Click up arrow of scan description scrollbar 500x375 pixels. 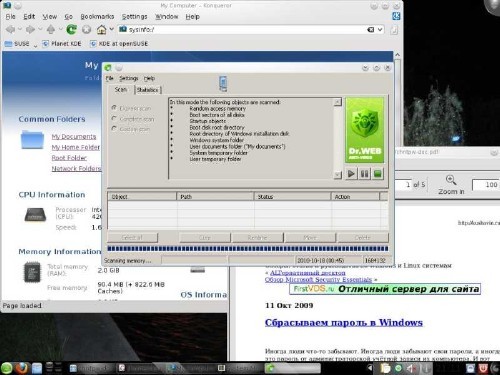tap(338, 102)
